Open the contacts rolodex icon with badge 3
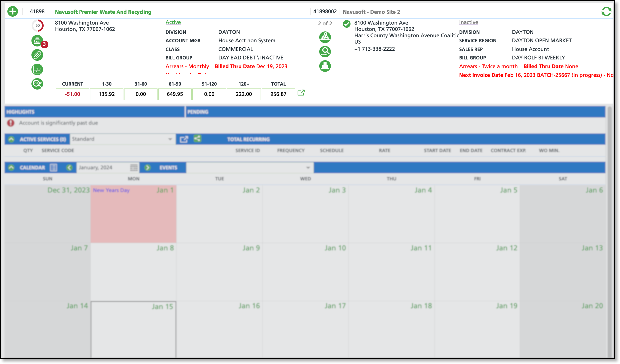 [x=38, y=41]
